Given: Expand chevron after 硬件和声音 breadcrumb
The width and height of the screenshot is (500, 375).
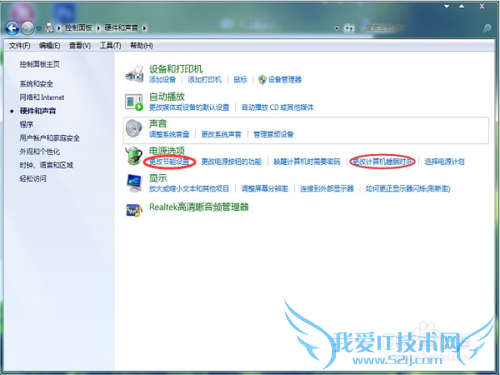Looking at the screenshot, I should [x=145, y=28].
